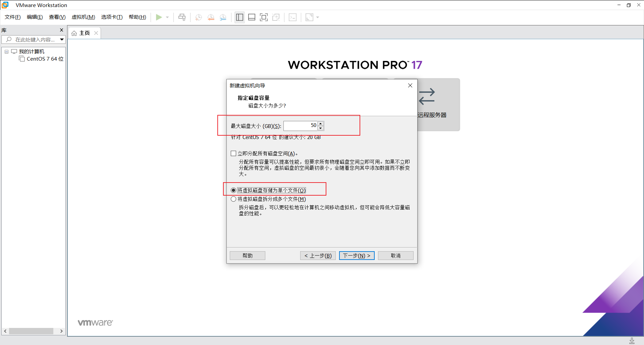Close the library panel
The image size is (644, 345).
pos(61,30)
